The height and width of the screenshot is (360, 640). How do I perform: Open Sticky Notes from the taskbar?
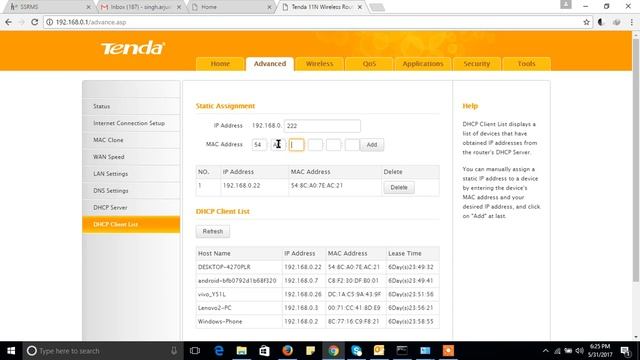tap(310, 351)
